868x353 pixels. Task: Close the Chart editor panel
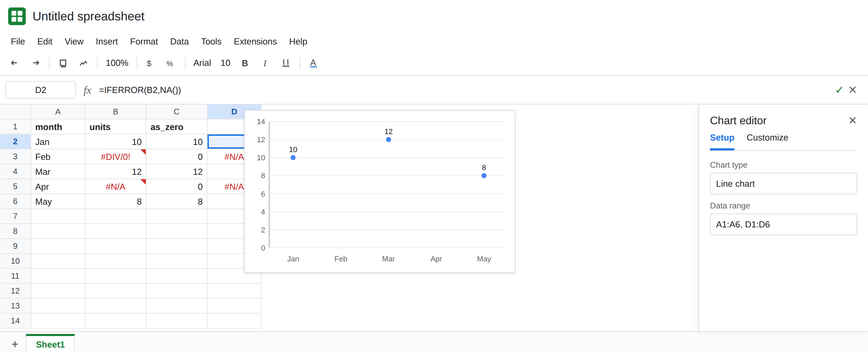tap(853, 120)
